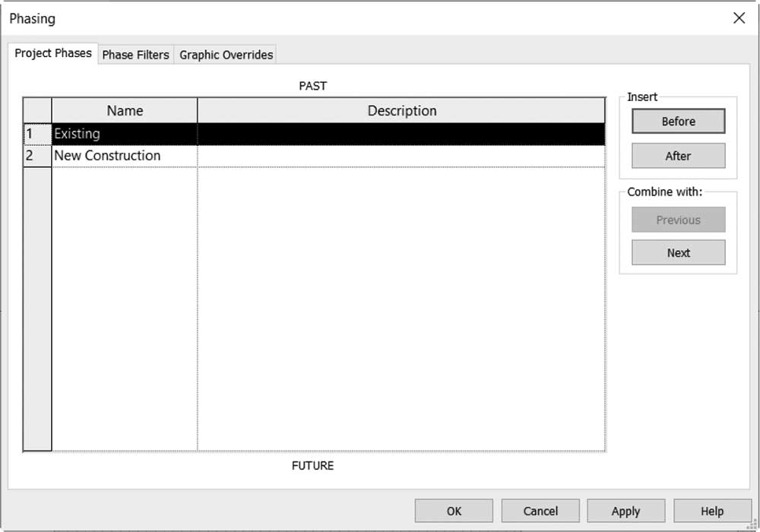The image size is (760, 532).
Task: Open the Phase Filters tab
Action: [x=136, y=55]
